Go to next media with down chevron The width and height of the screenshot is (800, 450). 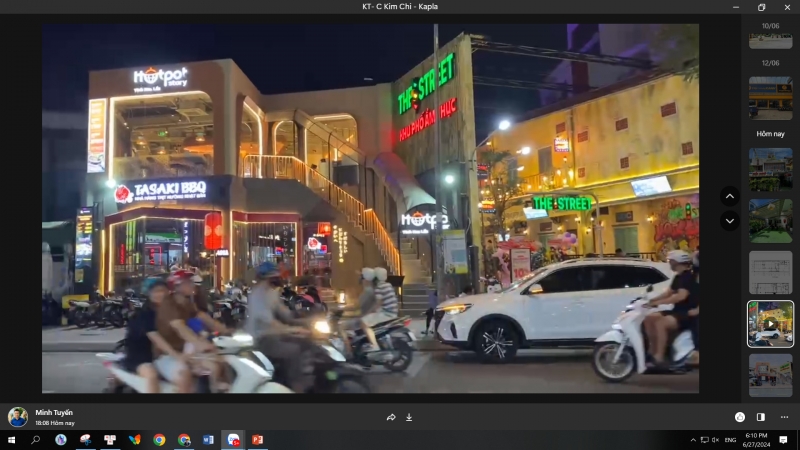coord(730,221)
